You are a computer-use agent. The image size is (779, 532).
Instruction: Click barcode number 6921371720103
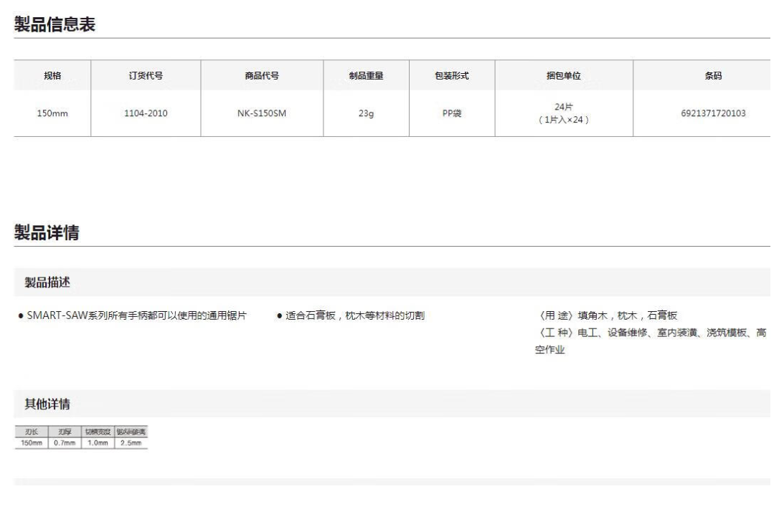(x=712, y=113)
